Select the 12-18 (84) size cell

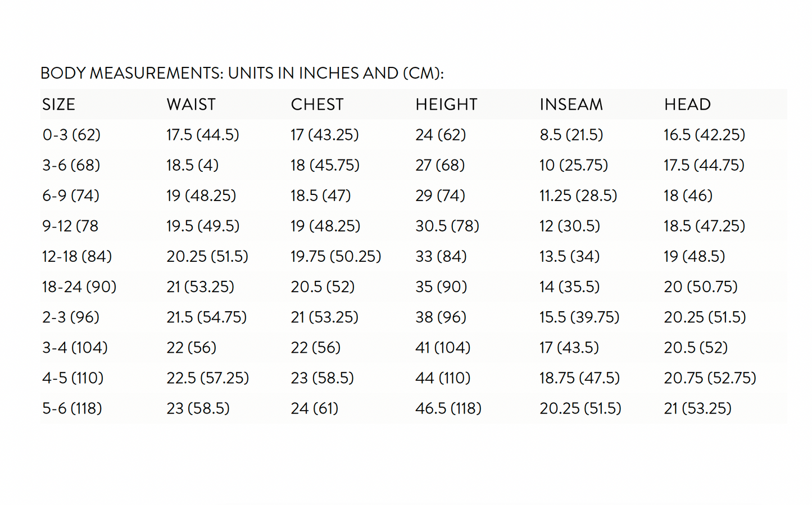[77, 257]
